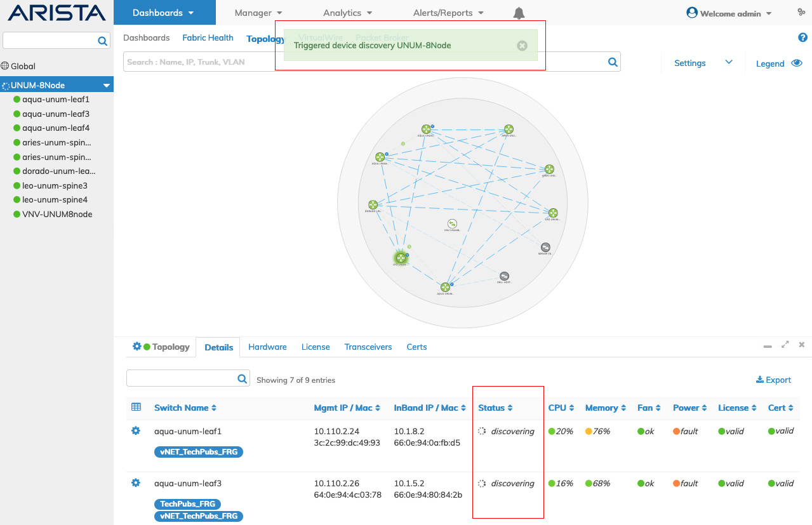This screenshot has height=525, width=812.
Task: Sort table by Fan column
Action: pos(649,408)
